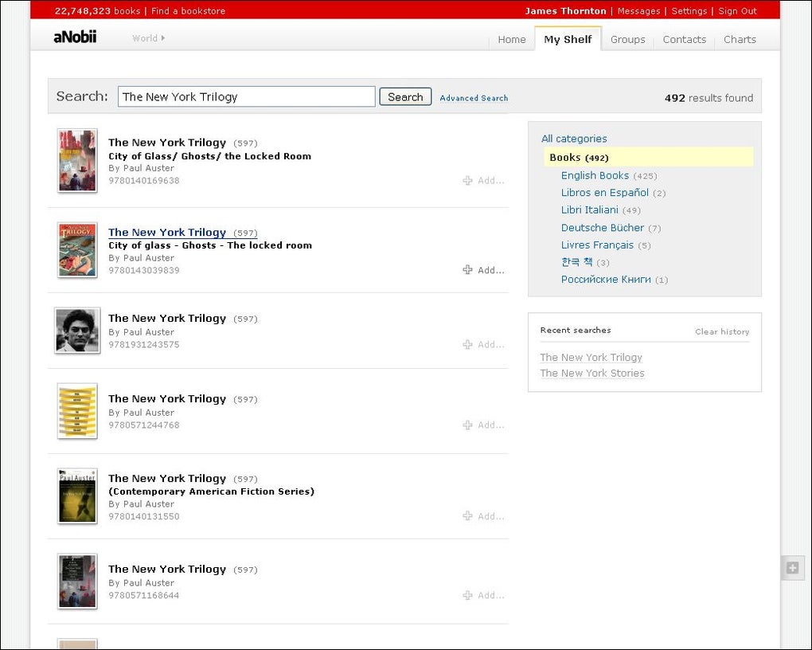Open recent search The New York Trilogy

coord(591,357)
